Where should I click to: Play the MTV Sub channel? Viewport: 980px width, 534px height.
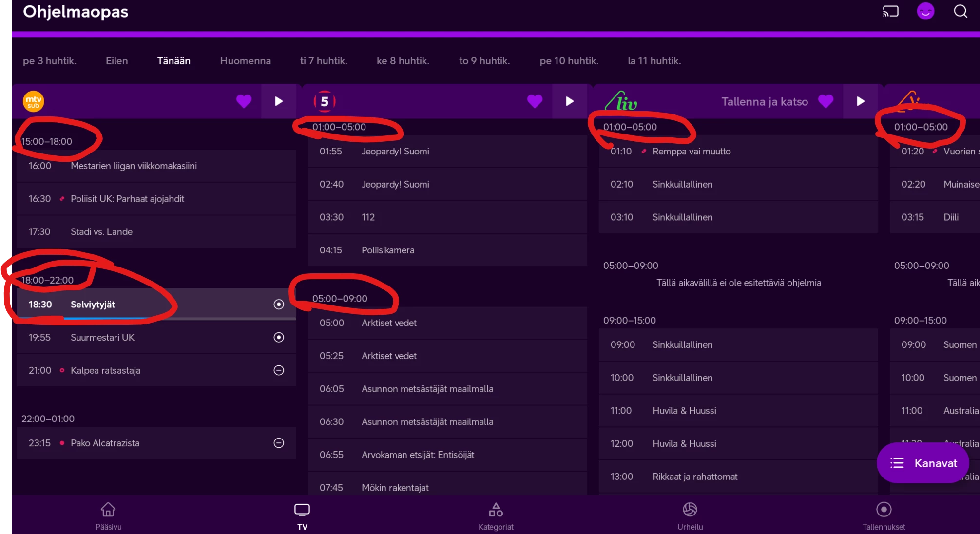click(x=279, y=101)
